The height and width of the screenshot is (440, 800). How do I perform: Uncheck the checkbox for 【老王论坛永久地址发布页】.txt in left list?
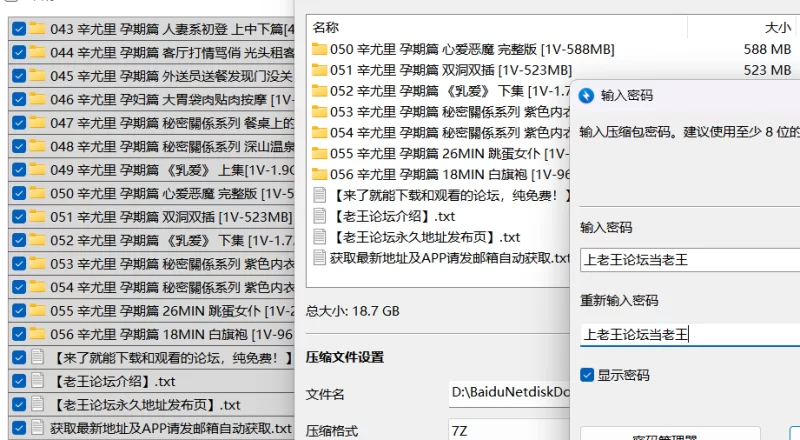pyautogui.click(x=18, y=404)
